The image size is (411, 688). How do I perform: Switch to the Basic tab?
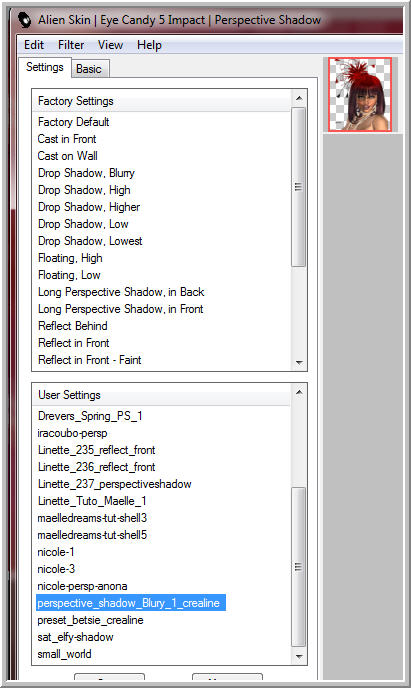[89, 69]
